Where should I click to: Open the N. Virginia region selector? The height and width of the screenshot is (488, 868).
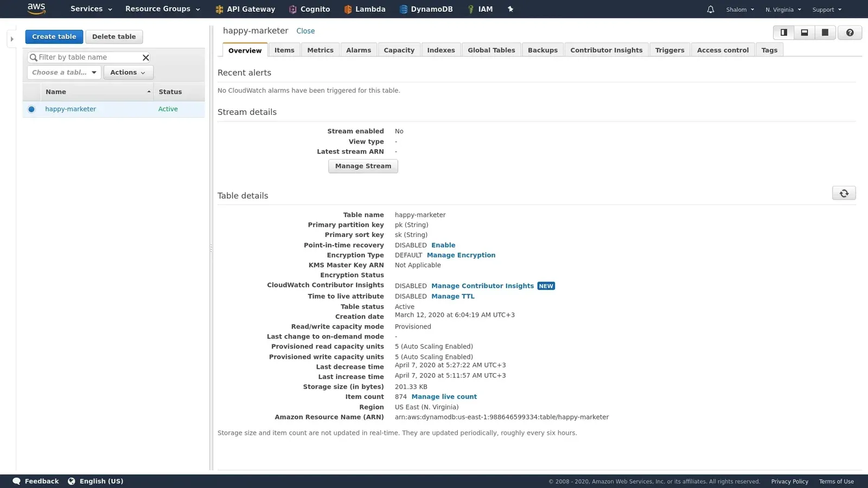point(783,10)
